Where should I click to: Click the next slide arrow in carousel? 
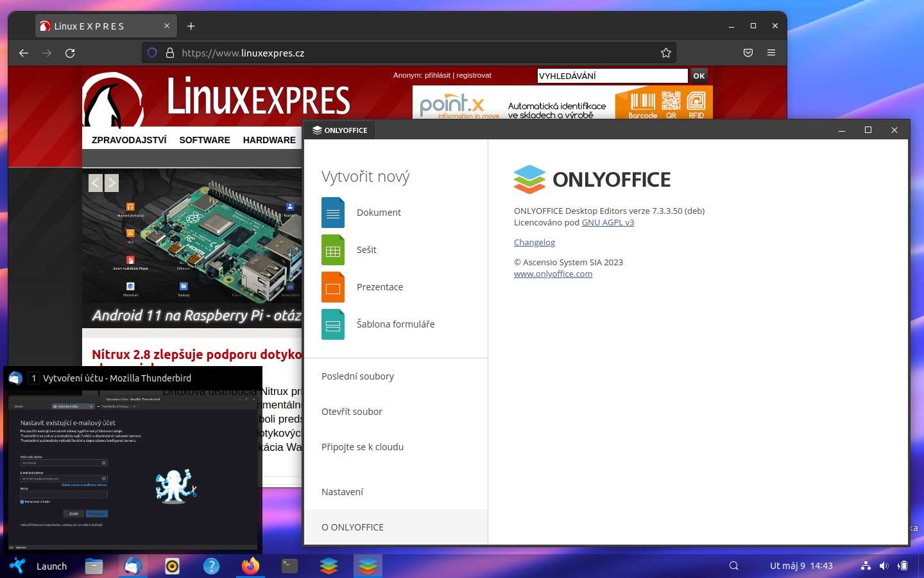click(112, 183)
